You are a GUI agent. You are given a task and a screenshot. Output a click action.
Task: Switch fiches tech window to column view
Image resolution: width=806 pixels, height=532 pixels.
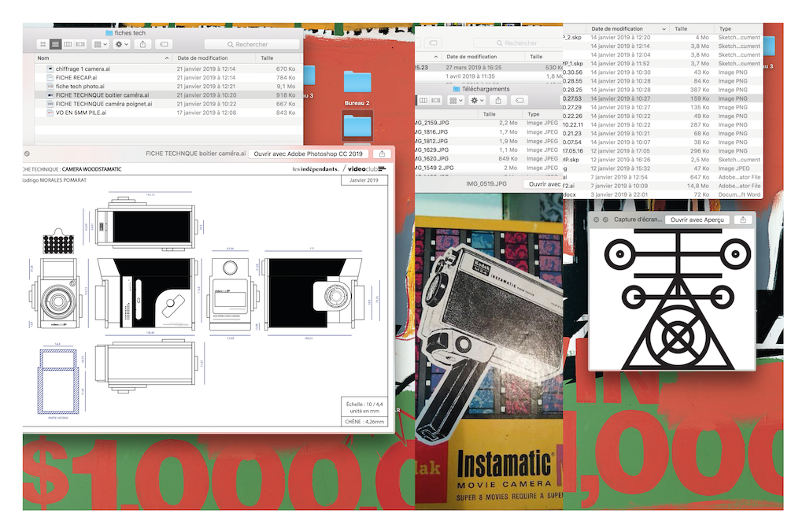(68, 44)
